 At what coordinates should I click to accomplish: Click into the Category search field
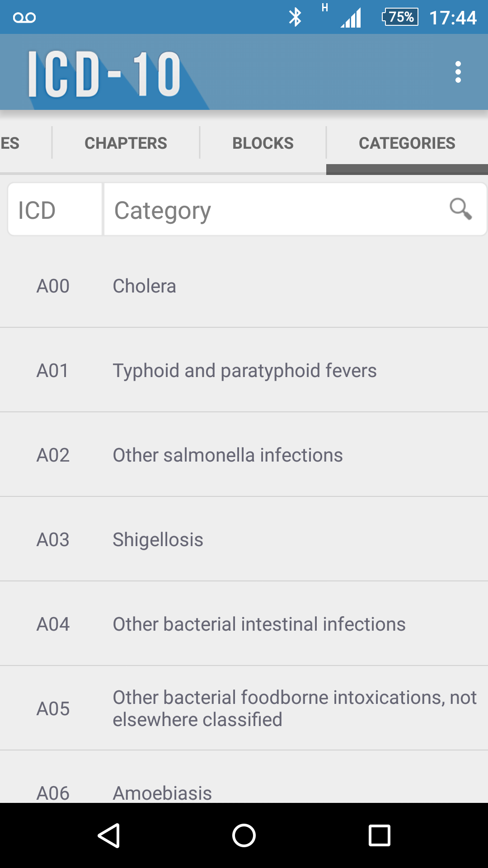[271, 210]
